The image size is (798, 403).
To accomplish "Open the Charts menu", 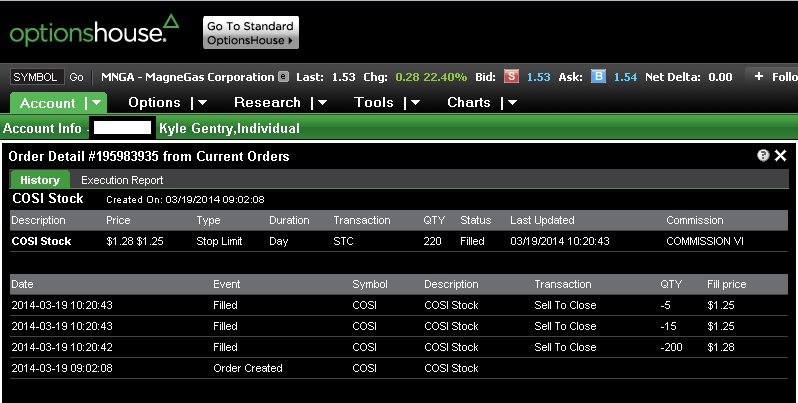I will (468, 102).
